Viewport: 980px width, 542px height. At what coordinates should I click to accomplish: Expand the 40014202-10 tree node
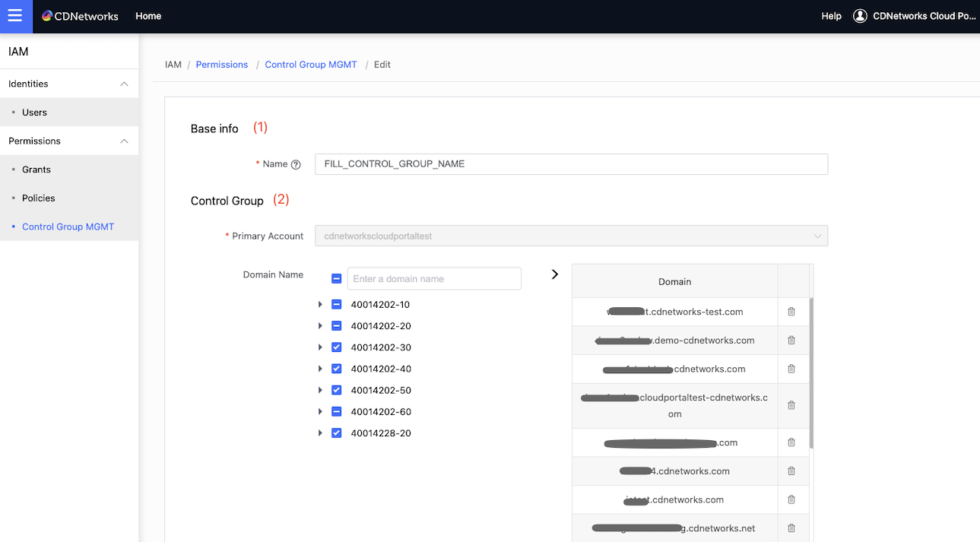tap(320, 305)
